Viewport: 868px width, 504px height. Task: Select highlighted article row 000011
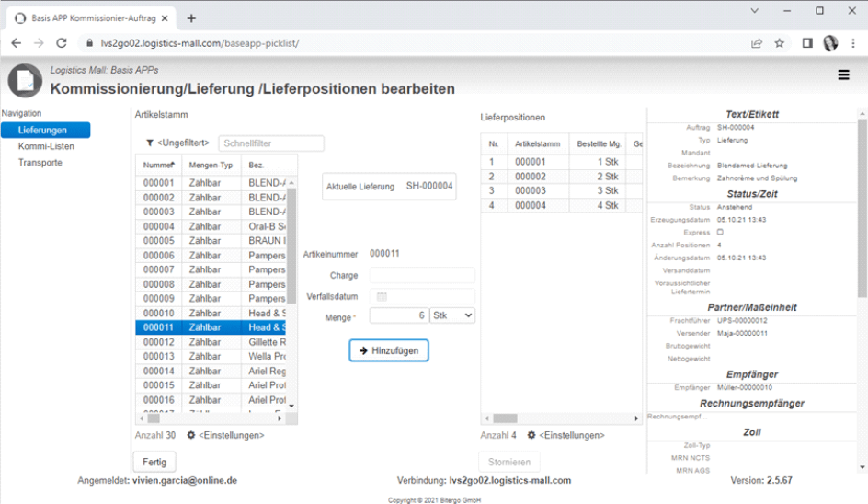click(x=211, y=327)
